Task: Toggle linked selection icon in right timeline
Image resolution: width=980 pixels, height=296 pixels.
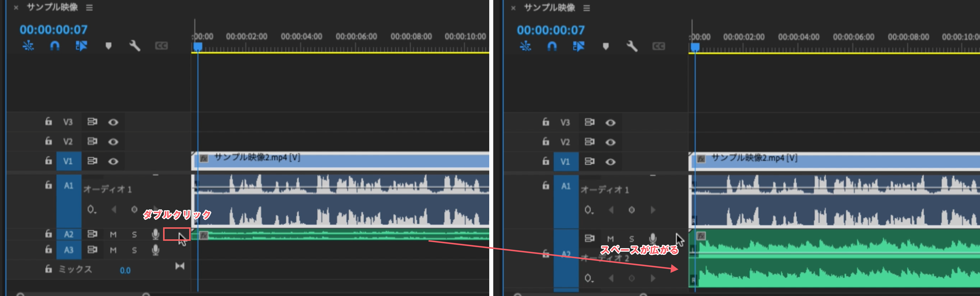Action: coord(579,46)
